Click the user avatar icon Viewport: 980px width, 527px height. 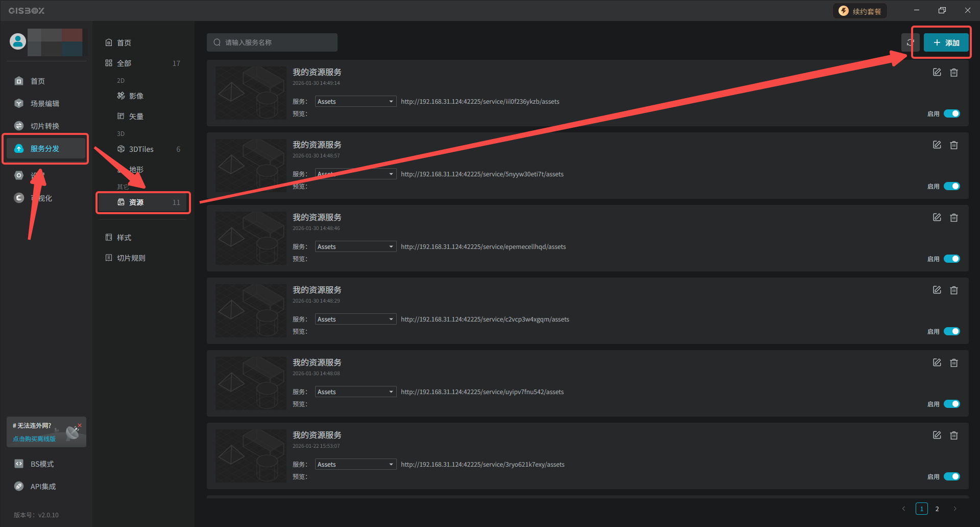click(x=18, y=41)
